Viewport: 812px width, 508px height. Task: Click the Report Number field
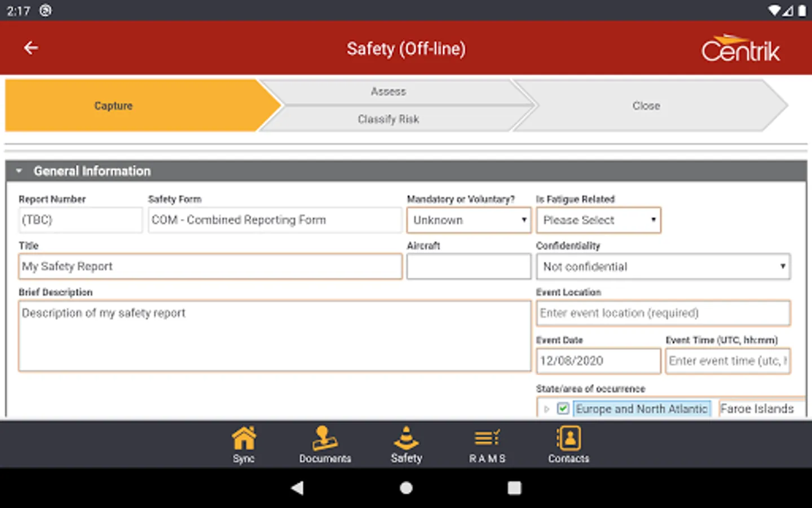coord(80,220)
